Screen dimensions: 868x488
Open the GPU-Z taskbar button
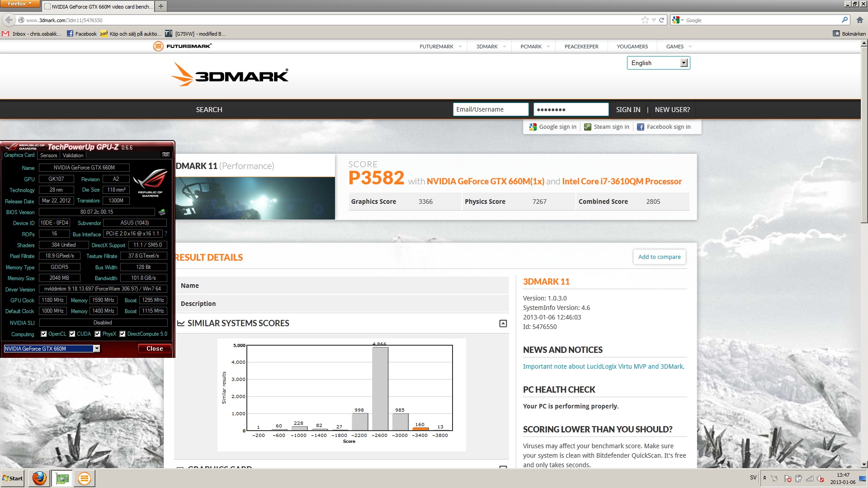point(62,478)
